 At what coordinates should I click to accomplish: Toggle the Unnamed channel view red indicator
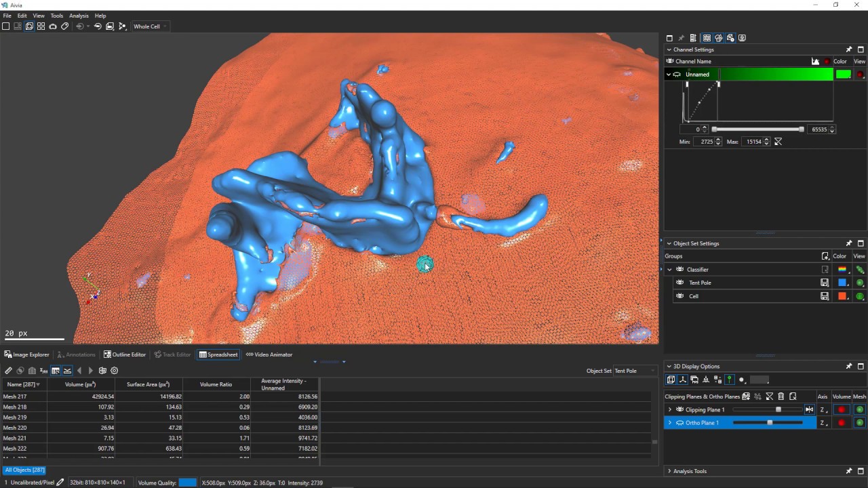[x=860, y=75]
